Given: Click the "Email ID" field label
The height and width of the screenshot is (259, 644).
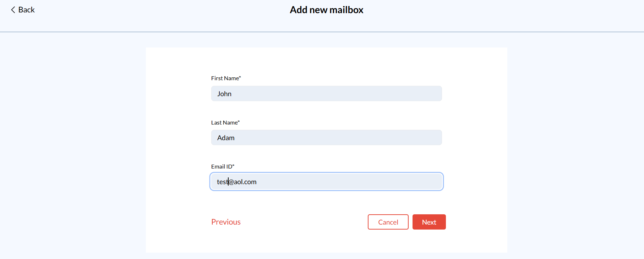Looking at the screenshot, I should click(x=222, y=167).
